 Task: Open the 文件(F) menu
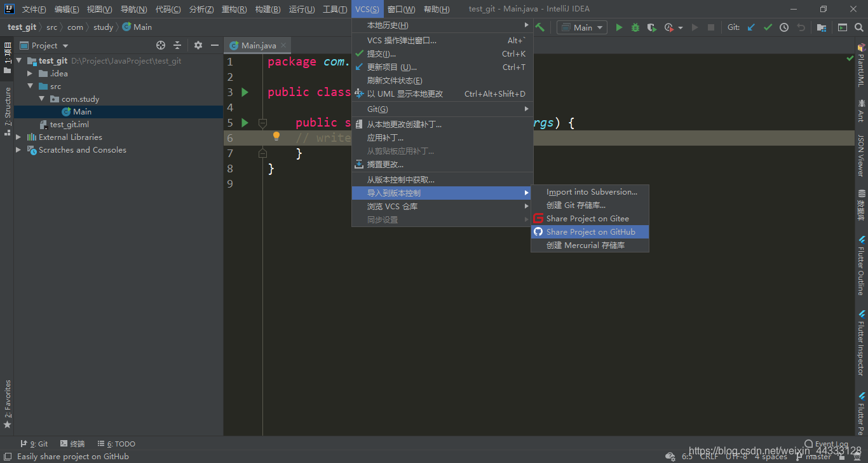point(34,10)
